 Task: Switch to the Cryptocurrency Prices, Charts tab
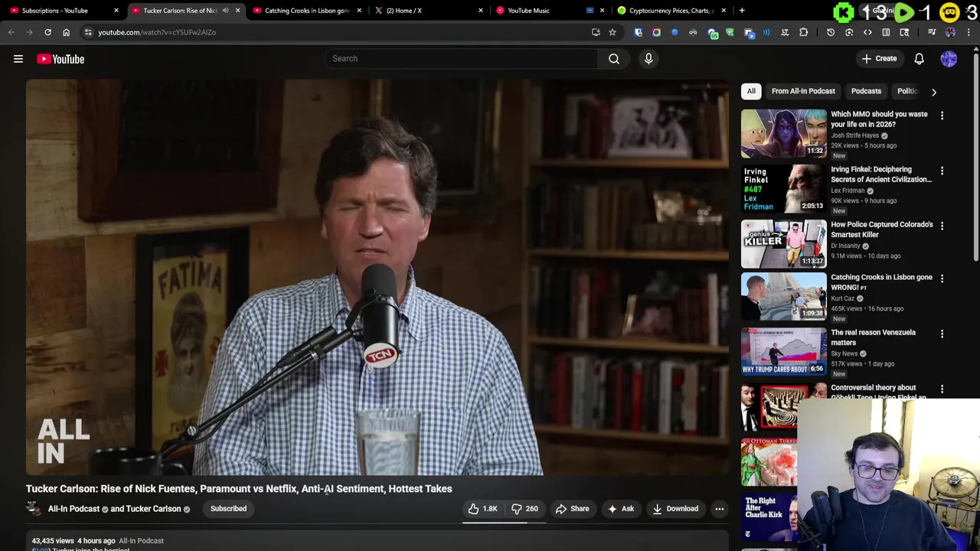[671, 11]
